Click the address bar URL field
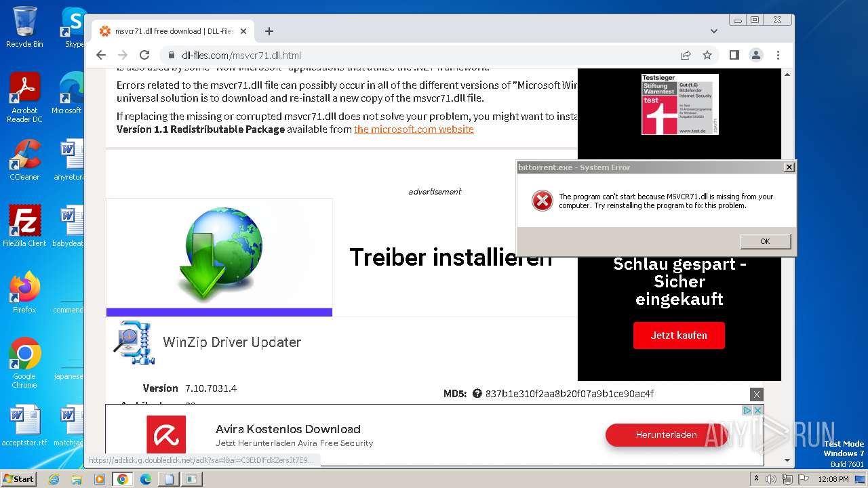The width and height of the screenshot is (868, 488). tap(420, 55)
